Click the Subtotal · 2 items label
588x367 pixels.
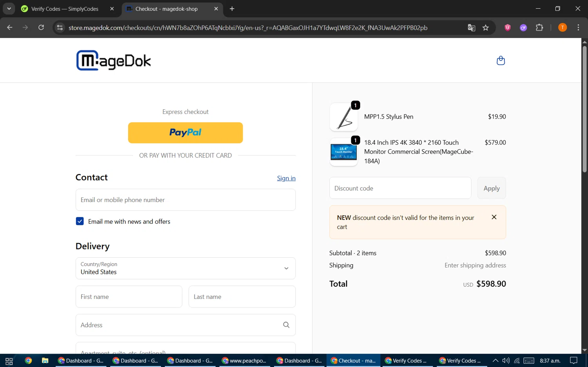pos(353,253)
